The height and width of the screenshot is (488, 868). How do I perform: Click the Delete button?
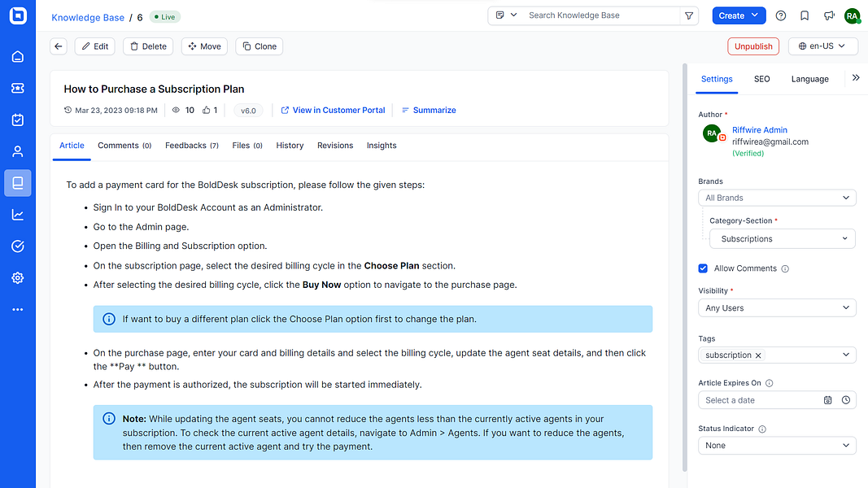coord(148,46)
